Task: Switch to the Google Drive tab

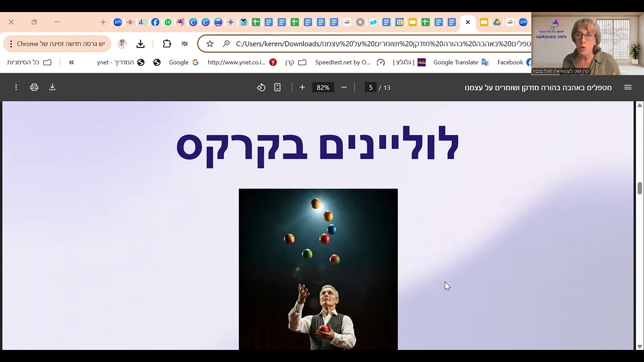Action: coord(497,22)
